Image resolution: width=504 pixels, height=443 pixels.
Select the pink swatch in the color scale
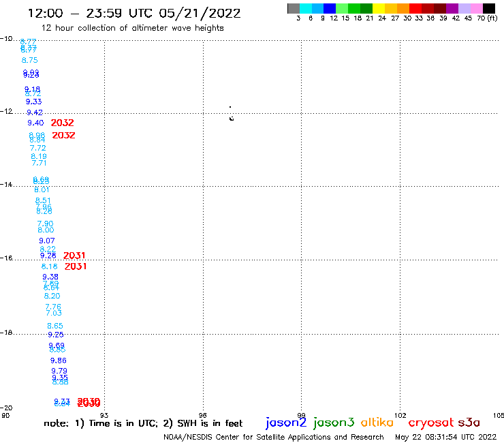coord(476,8)
